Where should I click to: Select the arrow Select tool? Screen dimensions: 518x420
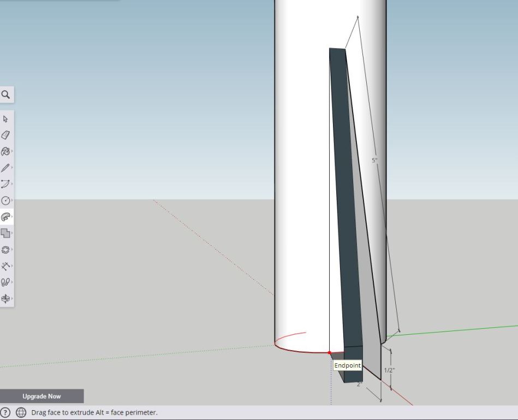(6, 119)
